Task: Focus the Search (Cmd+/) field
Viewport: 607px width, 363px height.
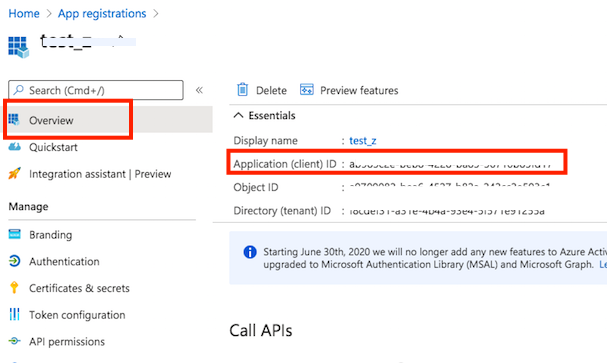Action: (96, 90)
